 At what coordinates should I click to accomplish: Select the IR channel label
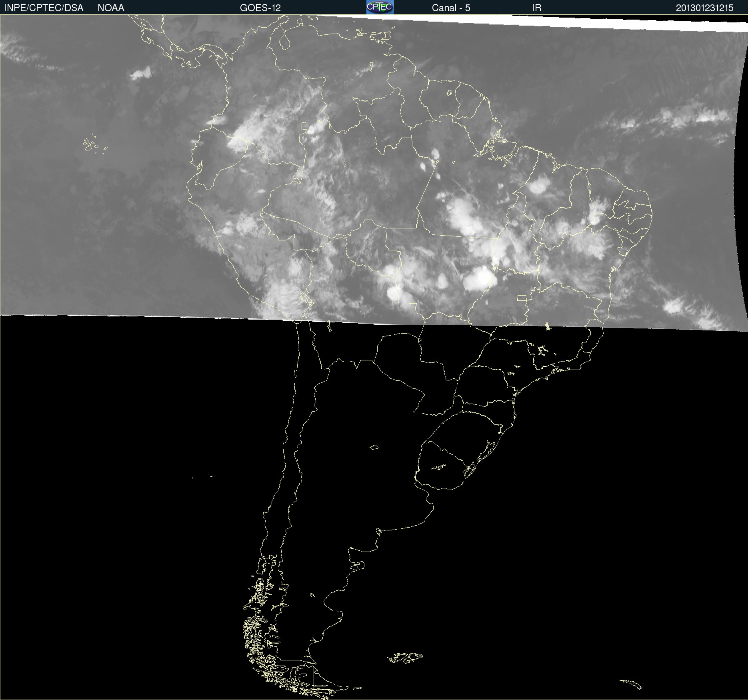coord(536,8)
